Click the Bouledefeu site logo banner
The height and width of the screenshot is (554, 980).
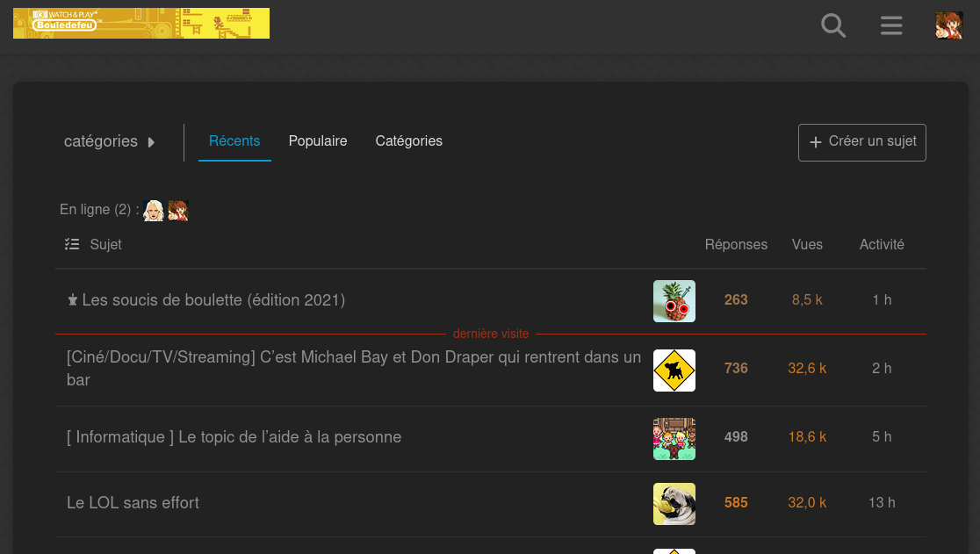(x=141, y=24)
